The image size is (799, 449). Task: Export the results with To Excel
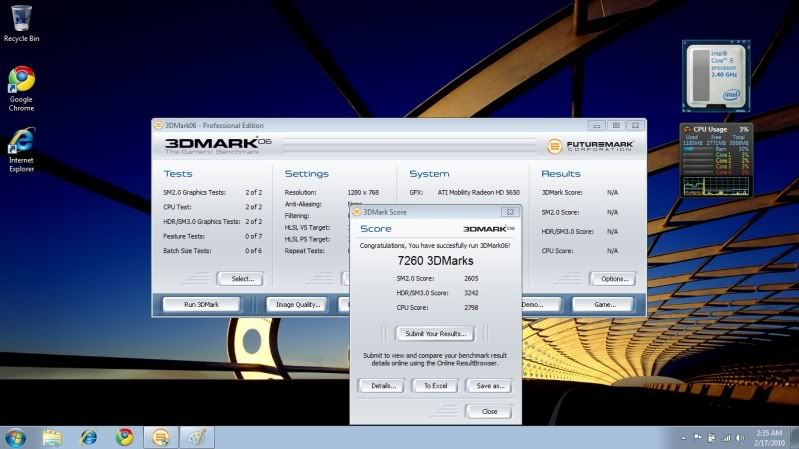pos(434,385)
